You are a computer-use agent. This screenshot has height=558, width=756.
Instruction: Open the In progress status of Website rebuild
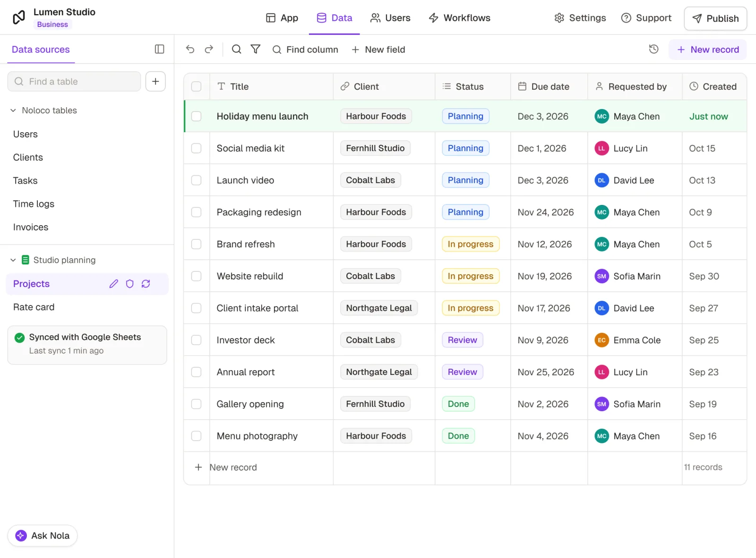coord(471,276)
